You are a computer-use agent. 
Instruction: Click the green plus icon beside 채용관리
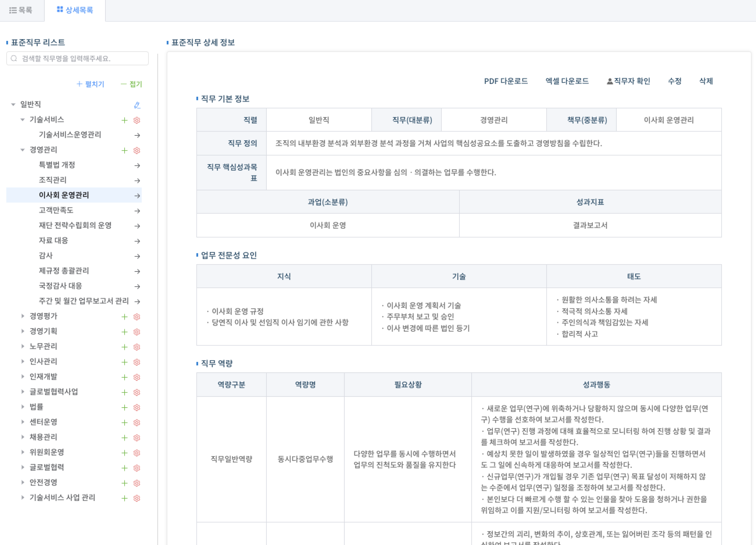[x=124, y=438]
